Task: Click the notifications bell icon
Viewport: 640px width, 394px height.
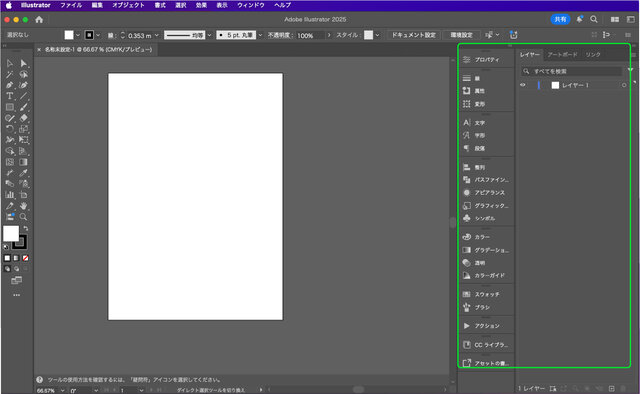Action: [579, 19]
